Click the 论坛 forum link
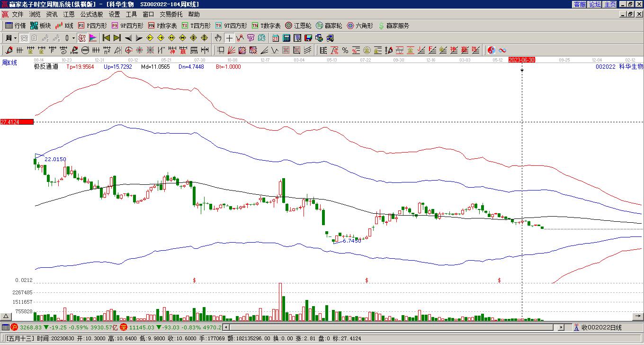This screenshot has height=345, width=644. pyautogui.click(x=595, y=4)
